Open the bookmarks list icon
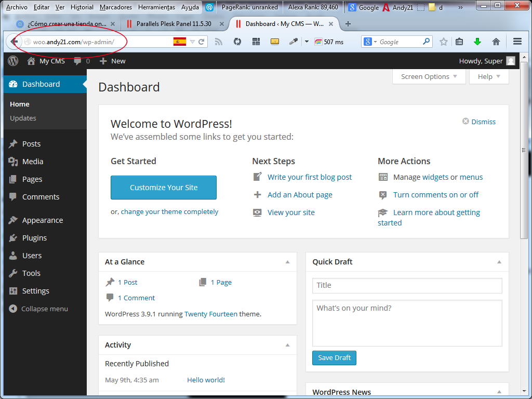 (459, 42)
